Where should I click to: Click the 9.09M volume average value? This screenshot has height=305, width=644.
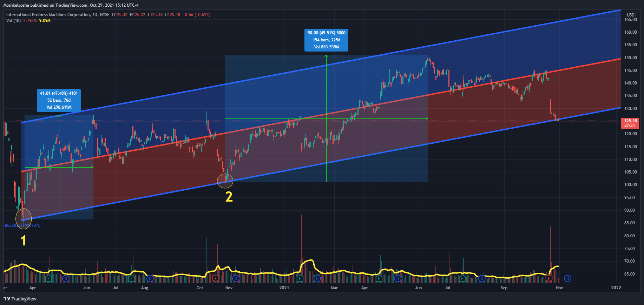coord(45,21)
